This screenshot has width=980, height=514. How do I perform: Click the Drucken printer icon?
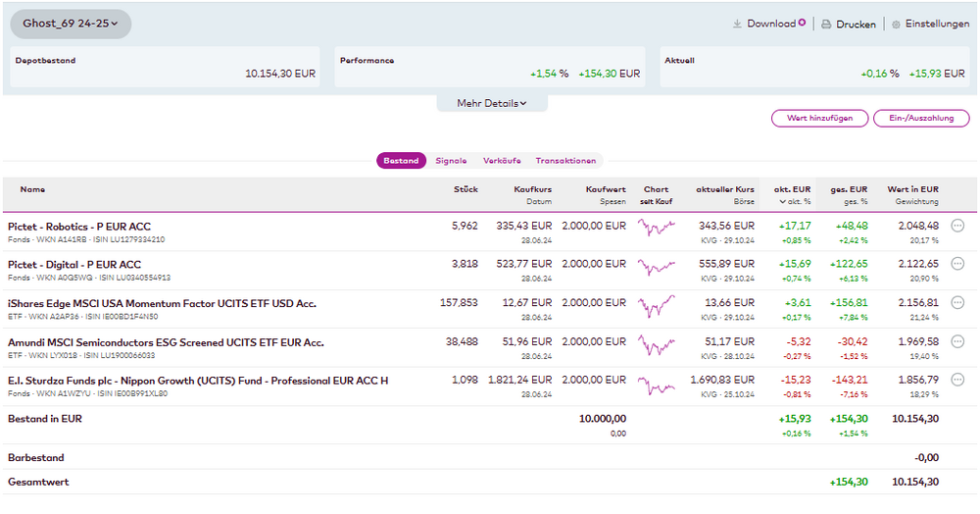pos(826,25)
